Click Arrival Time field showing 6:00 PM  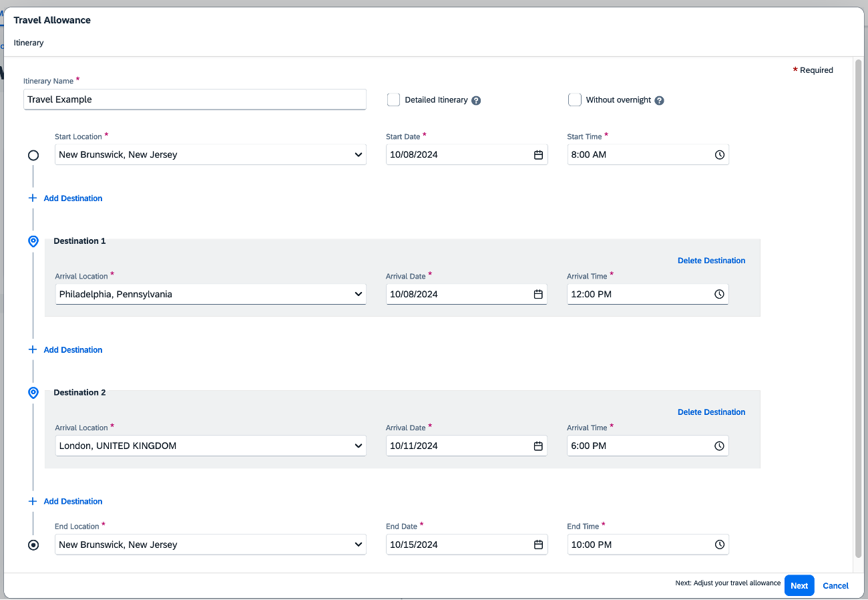(648, 446)
